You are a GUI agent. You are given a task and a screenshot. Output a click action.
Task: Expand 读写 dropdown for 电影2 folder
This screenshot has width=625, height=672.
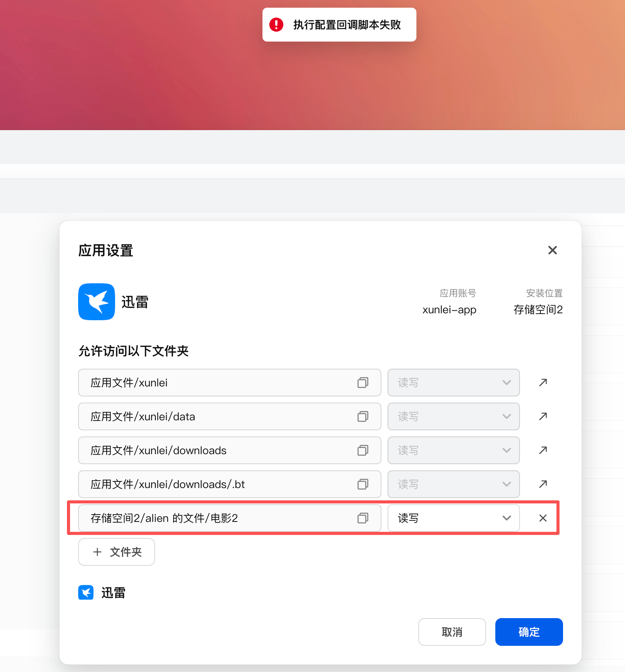454,518
